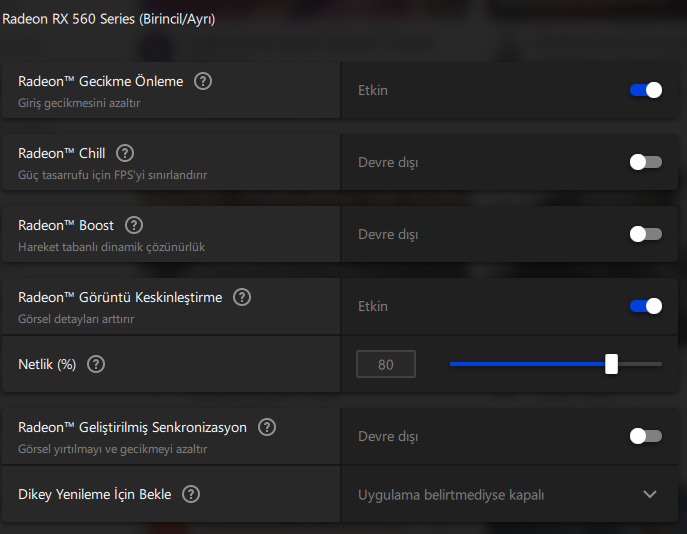Viewport: 687px width, 534px height.
Task: Click the Radeon Boost 'Devre dışı' status text
Action: pos(388,234)
